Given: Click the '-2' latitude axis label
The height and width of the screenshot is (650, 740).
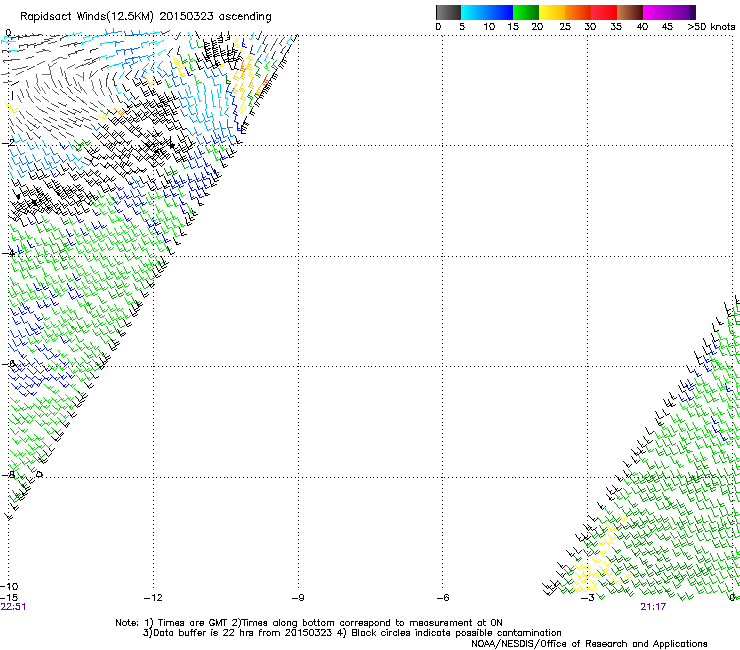Looking at the screenshot, I should pos(8,143).
